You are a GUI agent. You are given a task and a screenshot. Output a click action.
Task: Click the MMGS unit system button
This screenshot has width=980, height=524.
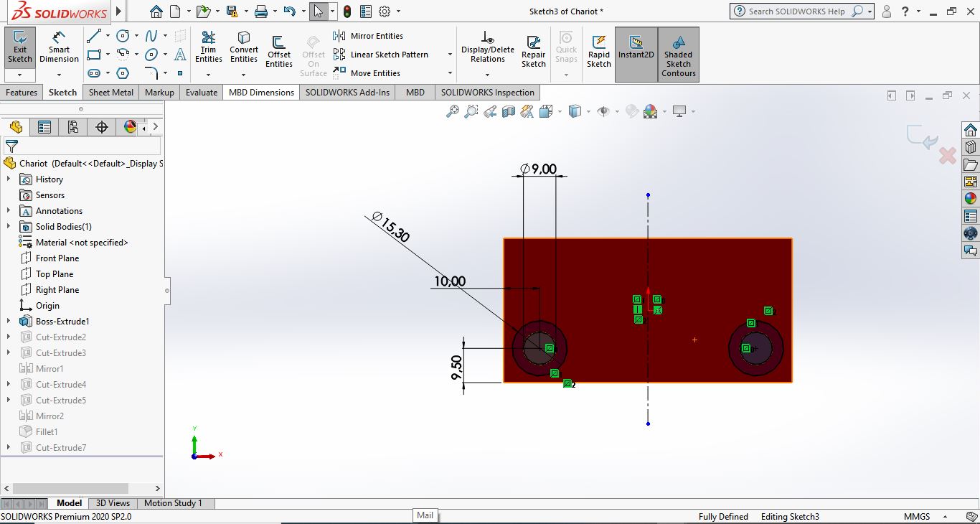(917, 516)
